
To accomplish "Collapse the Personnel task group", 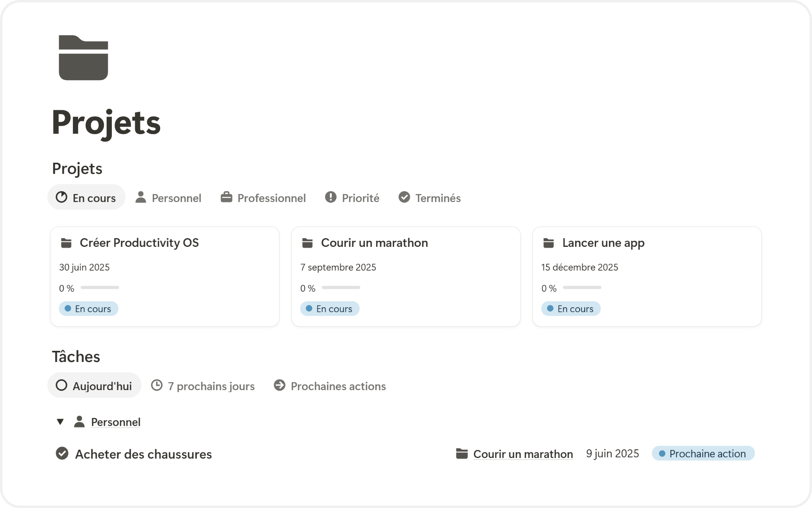I will pyautogui.click(x=60, y=422).
